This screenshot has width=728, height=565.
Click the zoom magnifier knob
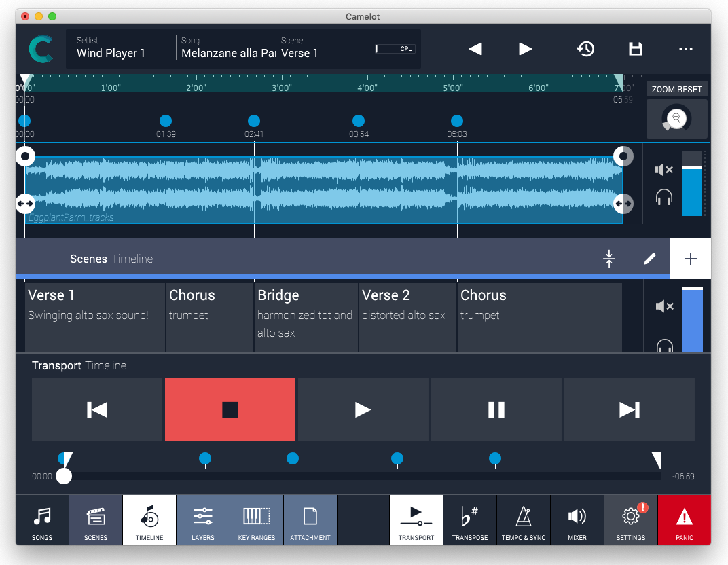(x=676, y=119)
